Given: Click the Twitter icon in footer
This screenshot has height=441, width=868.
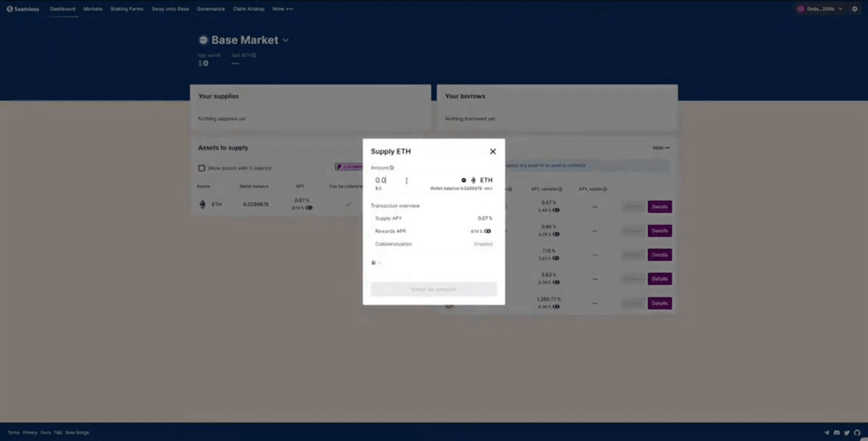Looking at the screenshot, I should click(847, 432).
